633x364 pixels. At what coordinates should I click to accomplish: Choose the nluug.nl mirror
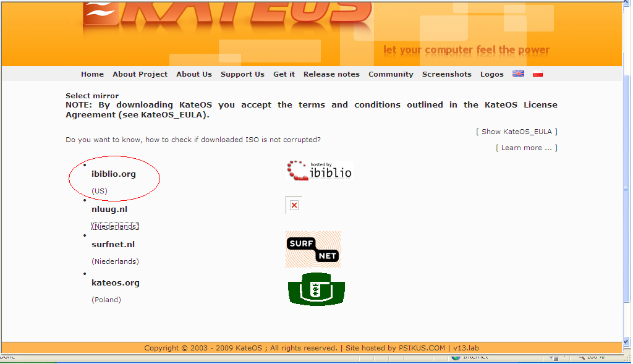point(109,209)
